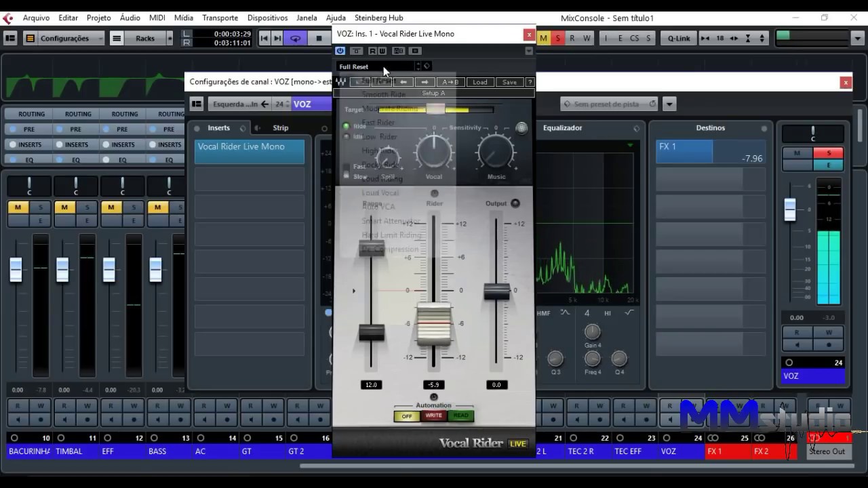
Task: Click the plugin Save button
Action: click(x=509, y=82)
